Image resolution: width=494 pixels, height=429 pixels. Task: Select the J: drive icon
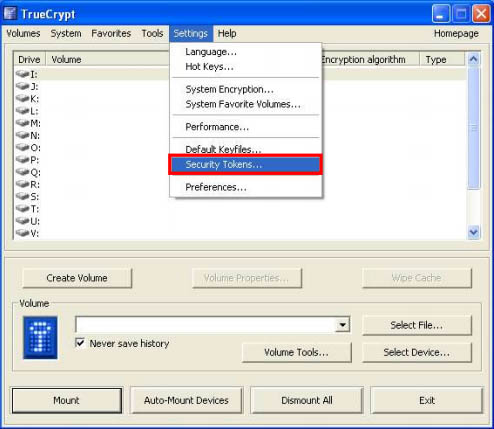[22, 86]
